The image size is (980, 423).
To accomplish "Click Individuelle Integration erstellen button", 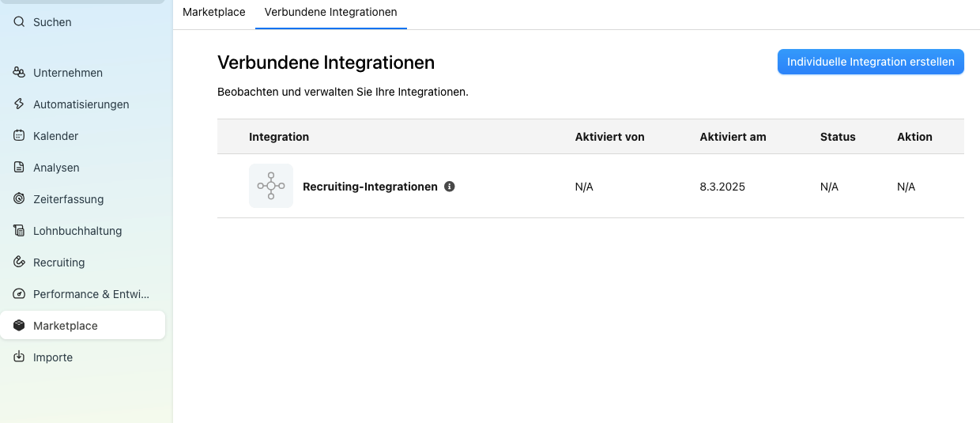I will coord(871,62).
